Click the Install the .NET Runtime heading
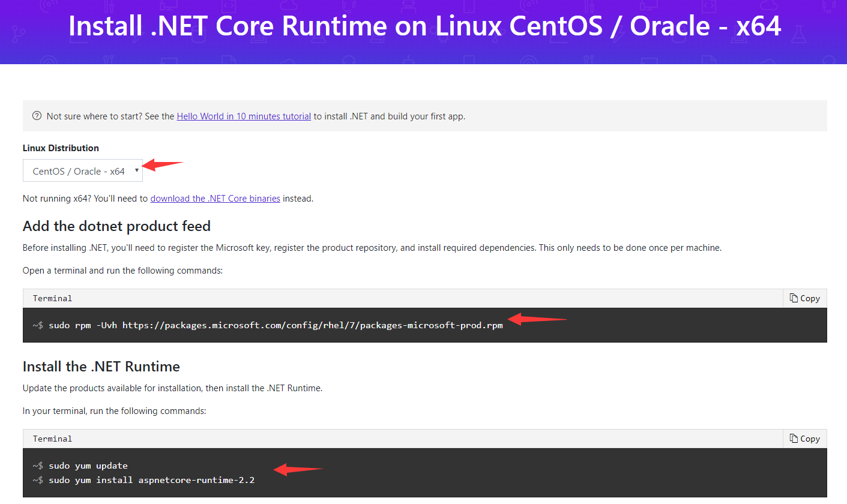 point(101,366)
